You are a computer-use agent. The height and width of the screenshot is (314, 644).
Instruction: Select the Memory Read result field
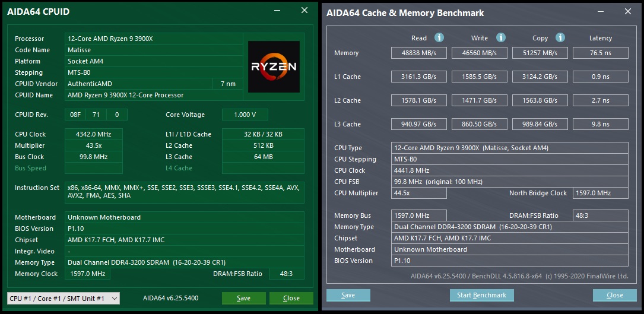419,53
